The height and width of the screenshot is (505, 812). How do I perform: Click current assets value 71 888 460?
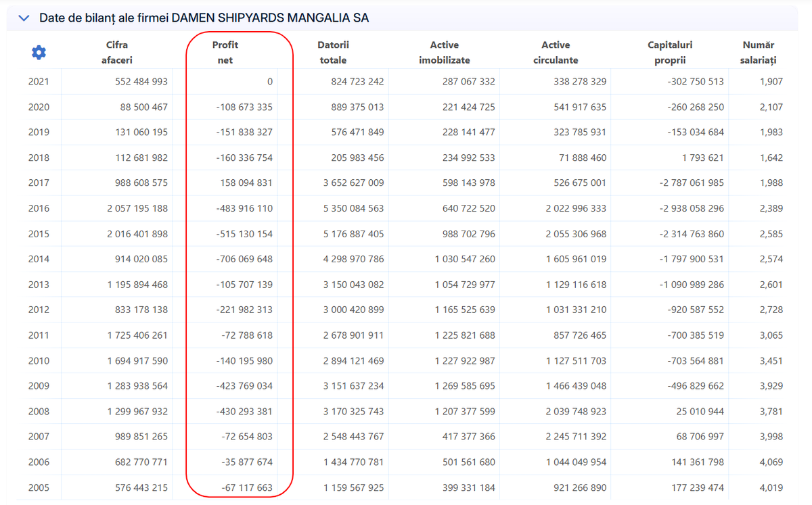pos(583,158)
